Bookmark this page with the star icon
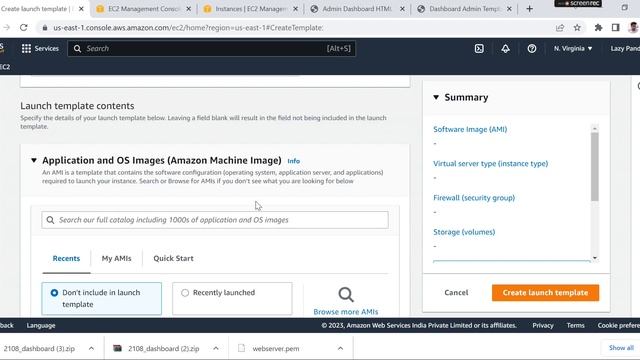This screenshot has width=640, height=360. (x=577, y=27)
